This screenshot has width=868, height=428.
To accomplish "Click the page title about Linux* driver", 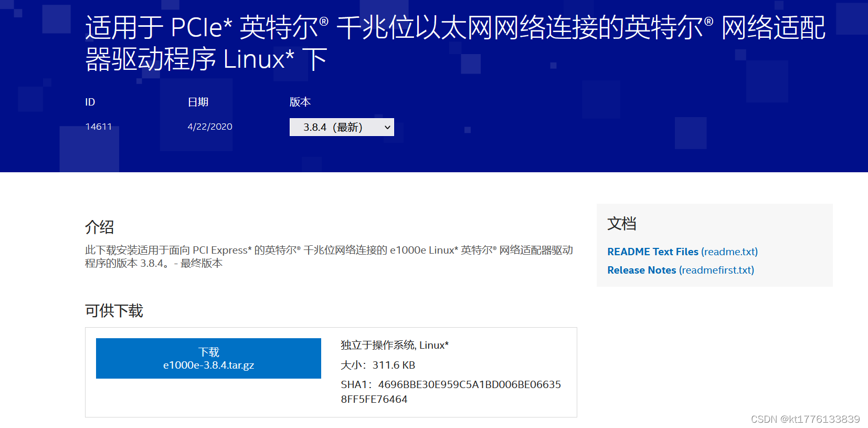I will click(455, 43).
